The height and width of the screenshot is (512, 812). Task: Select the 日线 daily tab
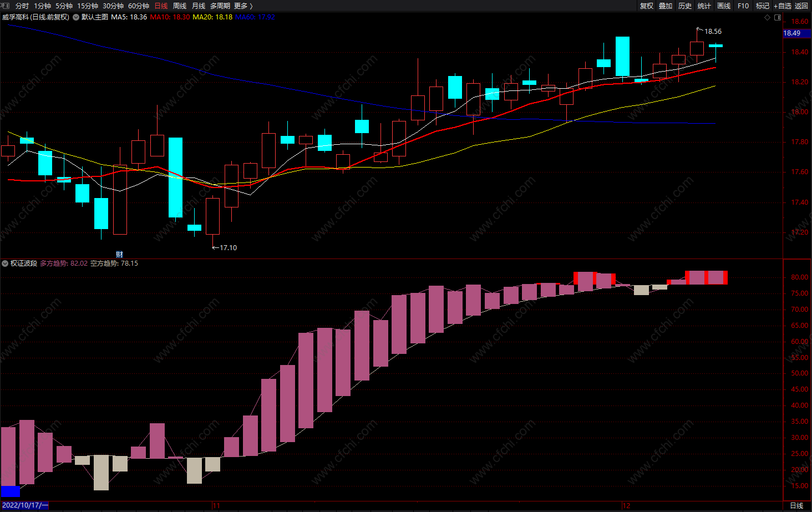click(161, 6)
